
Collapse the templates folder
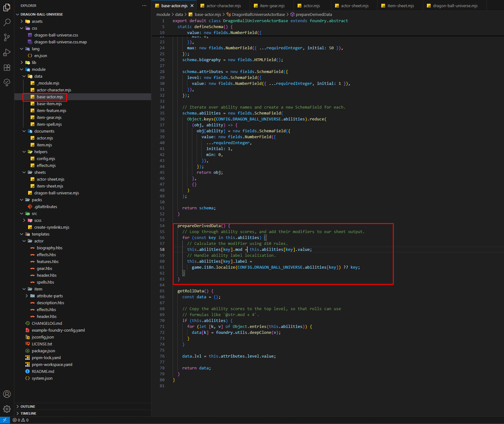(40, 234)
